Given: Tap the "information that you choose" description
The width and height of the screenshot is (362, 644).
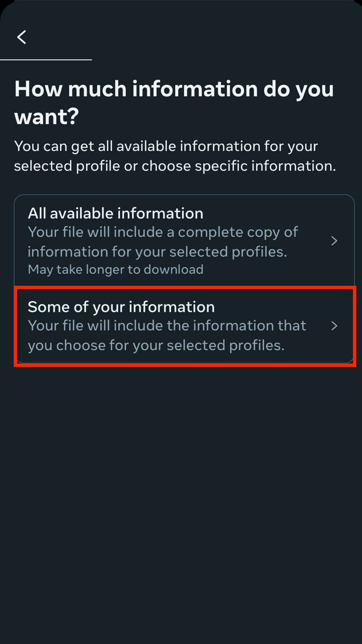Looking at the screenshot, I should click(x=167, y=335).
